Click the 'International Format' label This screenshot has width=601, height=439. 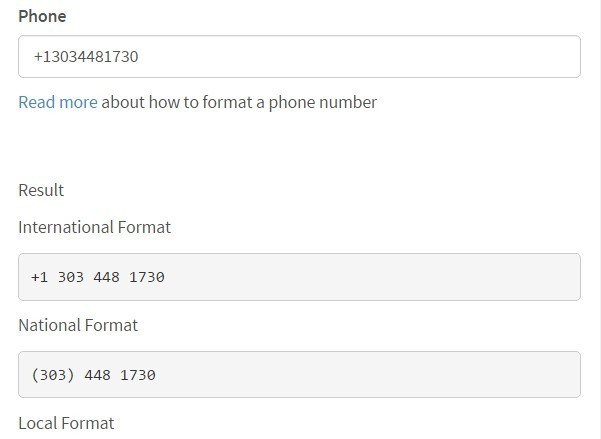click(94, 227)
